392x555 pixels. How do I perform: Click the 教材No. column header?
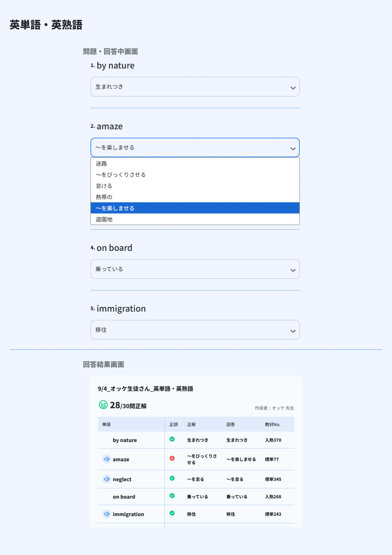[273, 424]
